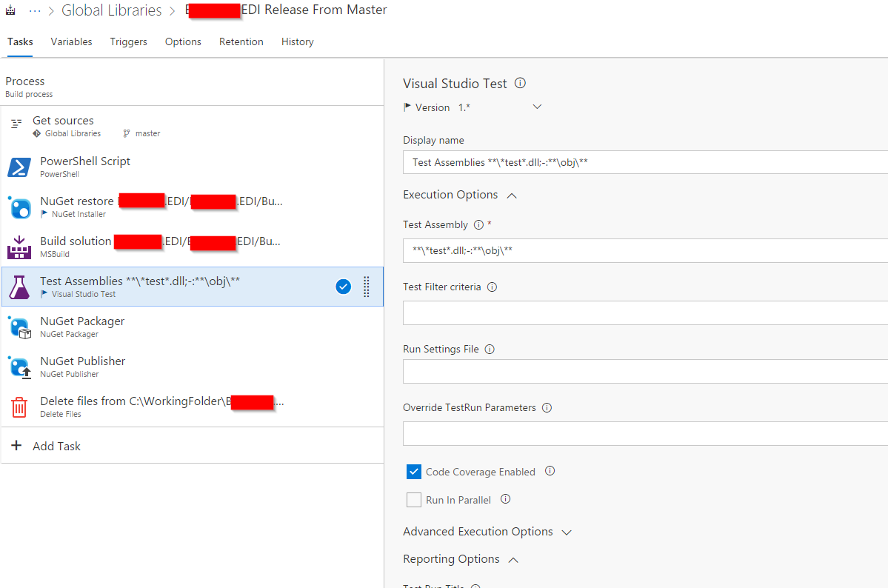Show Run In Parallel info icon
The image size is (888, 588).
(506, 499)
